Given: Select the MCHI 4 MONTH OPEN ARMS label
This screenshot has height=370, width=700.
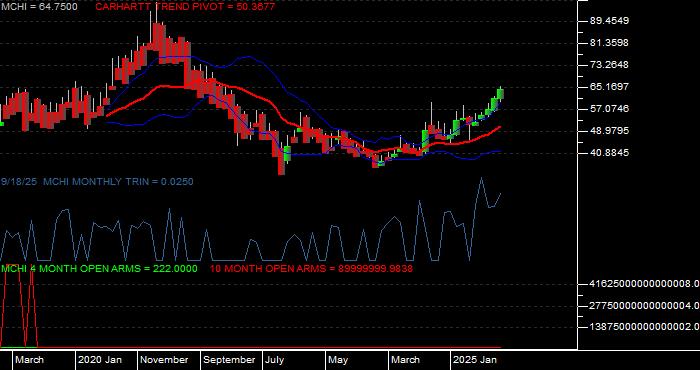Looking at the screenshot, I should (x=99, y=269).
